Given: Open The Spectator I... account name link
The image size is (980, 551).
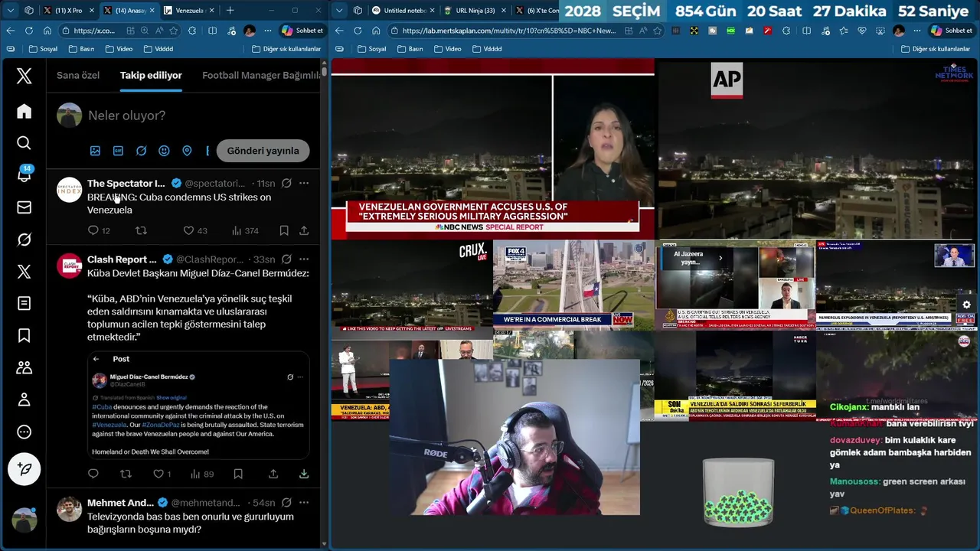Looking at the screenshot, I should pos(126,183).
